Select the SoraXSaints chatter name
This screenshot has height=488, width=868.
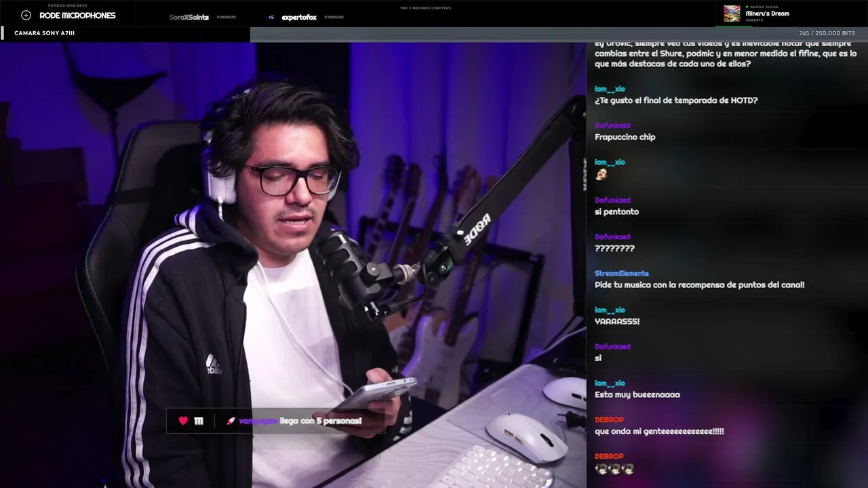189,18
